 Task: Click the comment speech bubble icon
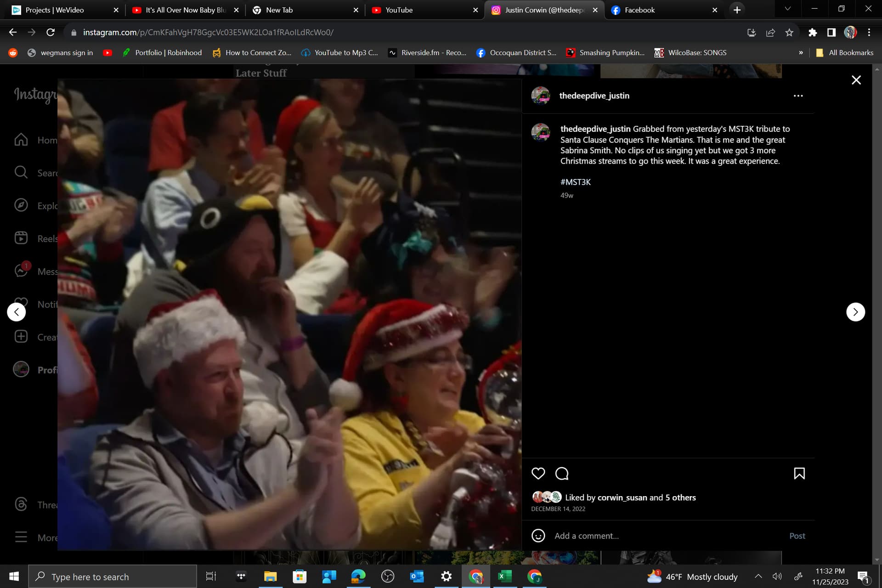click(562, 473)
